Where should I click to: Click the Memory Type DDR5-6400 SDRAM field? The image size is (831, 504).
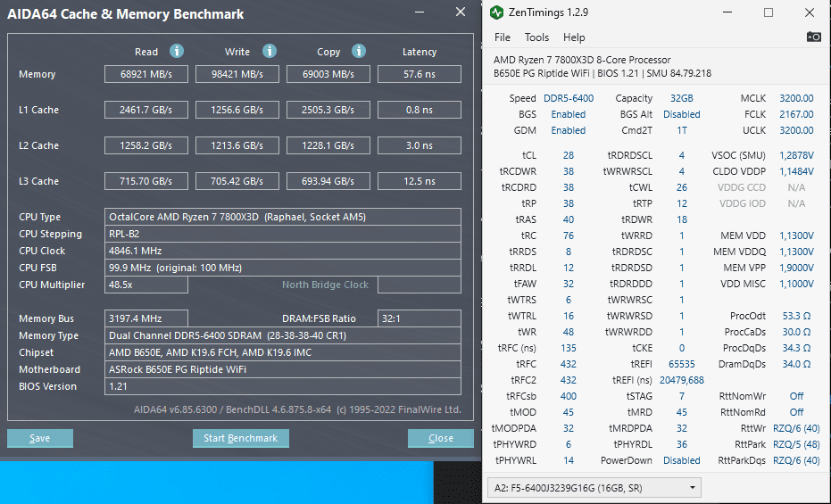pos(282,335)
